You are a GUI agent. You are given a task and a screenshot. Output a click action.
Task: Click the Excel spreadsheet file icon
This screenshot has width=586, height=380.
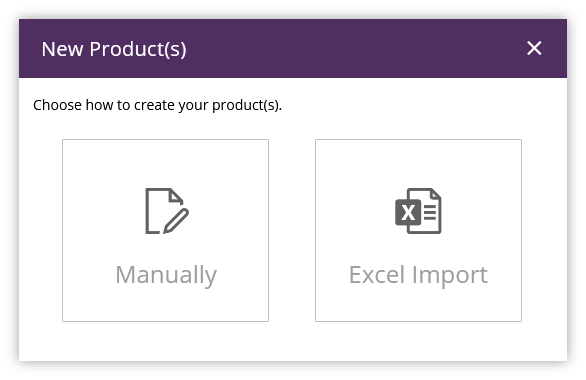coord(418,211)
